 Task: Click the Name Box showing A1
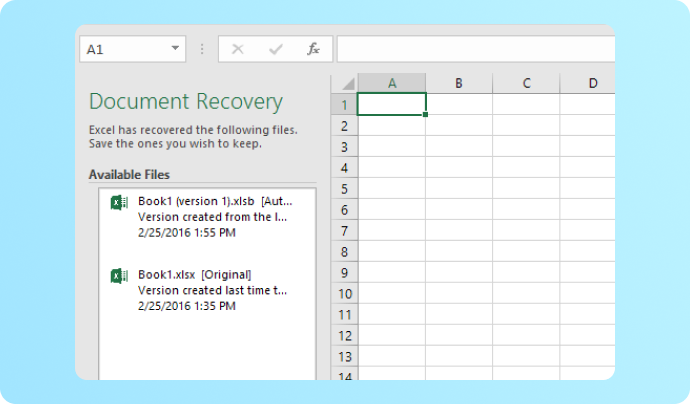tap(132, 49)
